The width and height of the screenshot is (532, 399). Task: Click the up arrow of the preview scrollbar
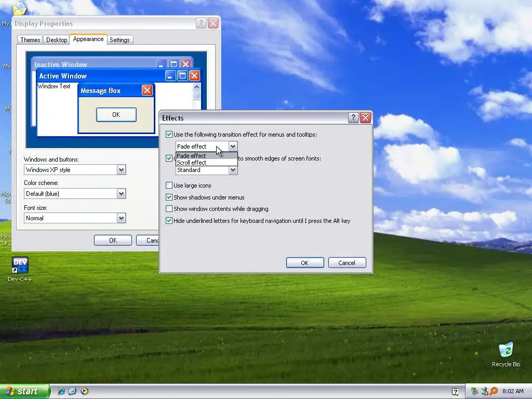pyautogui.click(x=197, y=87)
